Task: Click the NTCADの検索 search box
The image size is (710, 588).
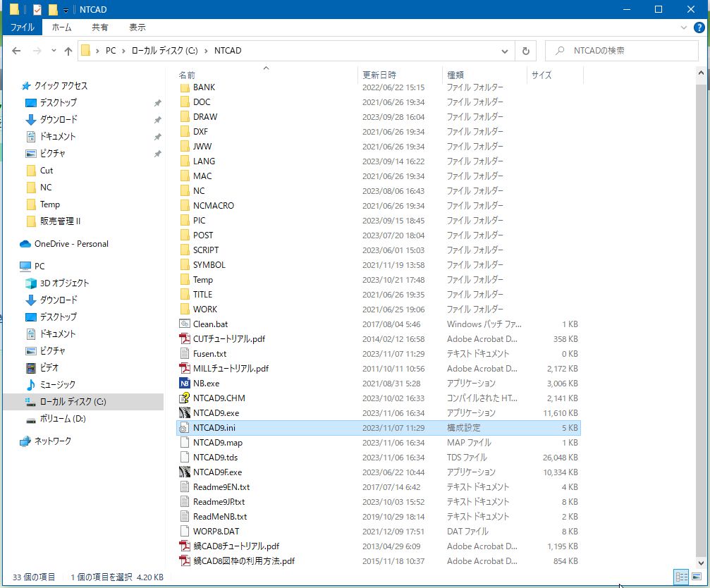Action: pos(622,51)
